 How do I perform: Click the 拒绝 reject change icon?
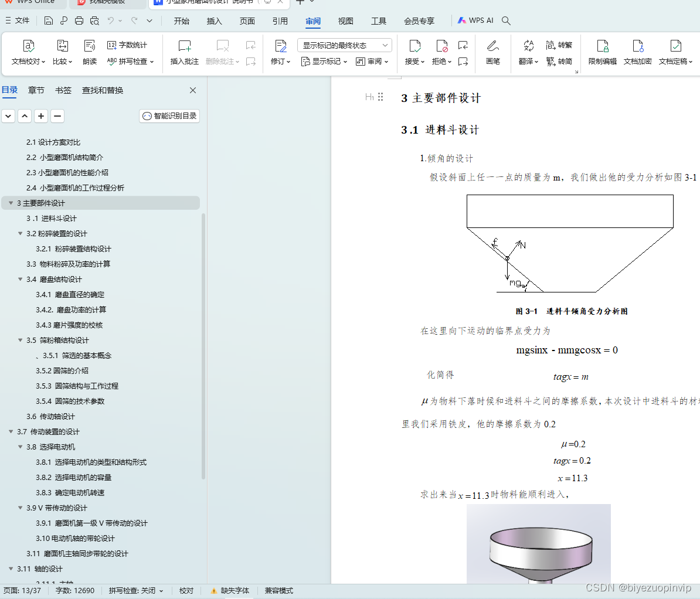click(x=441, y=46)
